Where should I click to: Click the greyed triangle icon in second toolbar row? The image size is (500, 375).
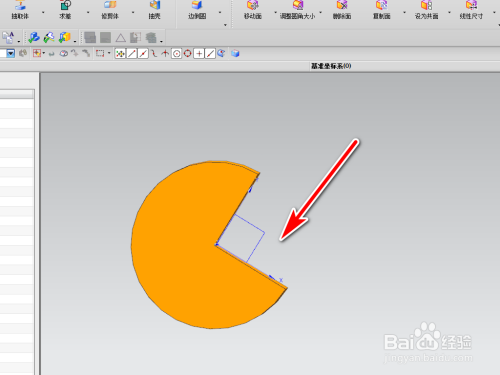120,38
